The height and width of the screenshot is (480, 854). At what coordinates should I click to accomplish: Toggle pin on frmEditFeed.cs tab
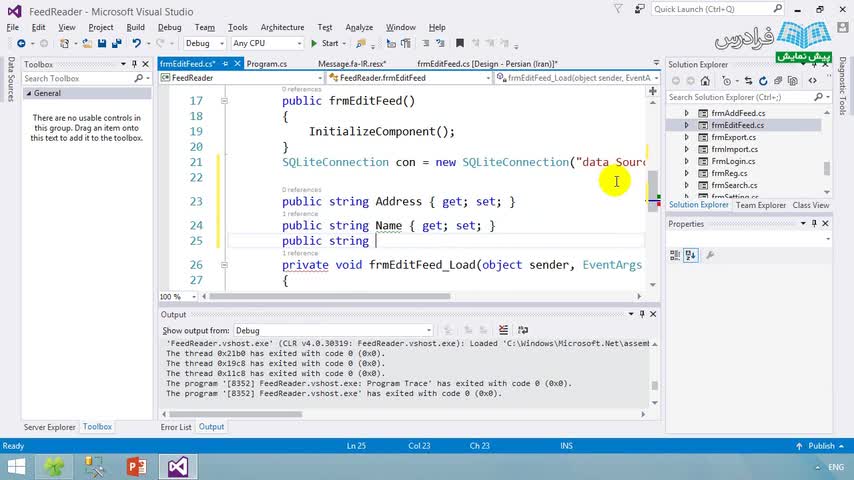225,64
